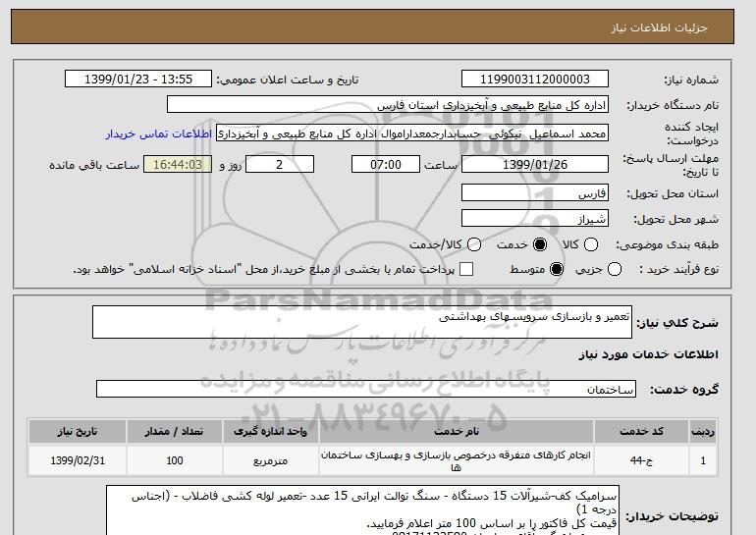Choose the جزیی purchase type radio

tap(615, 269)
